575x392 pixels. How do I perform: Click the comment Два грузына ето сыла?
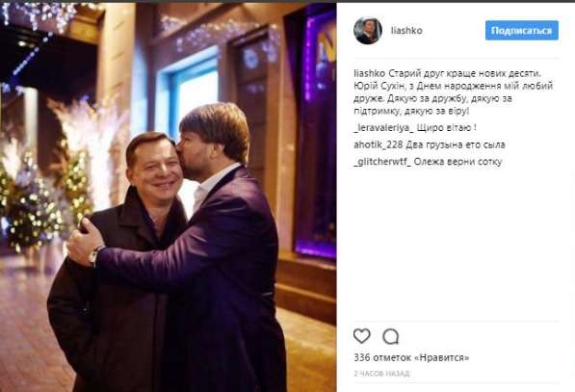click(456, 144)
